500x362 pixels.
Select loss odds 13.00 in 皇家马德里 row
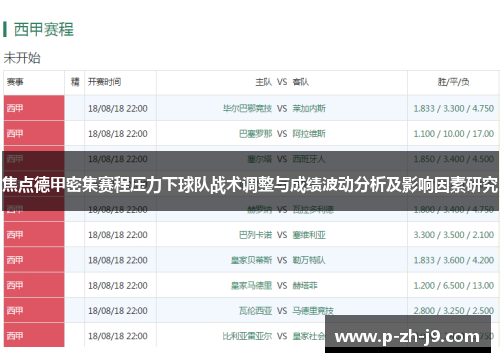coord(483,286)
